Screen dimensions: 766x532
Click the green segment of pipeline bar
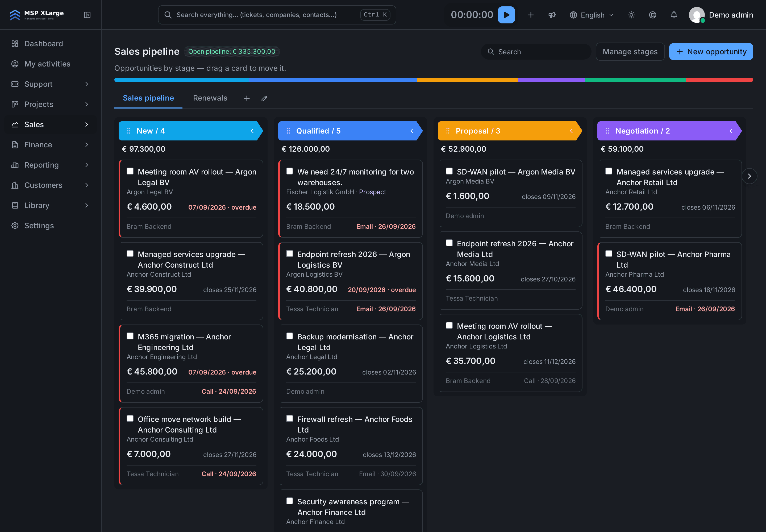point(635,80)
